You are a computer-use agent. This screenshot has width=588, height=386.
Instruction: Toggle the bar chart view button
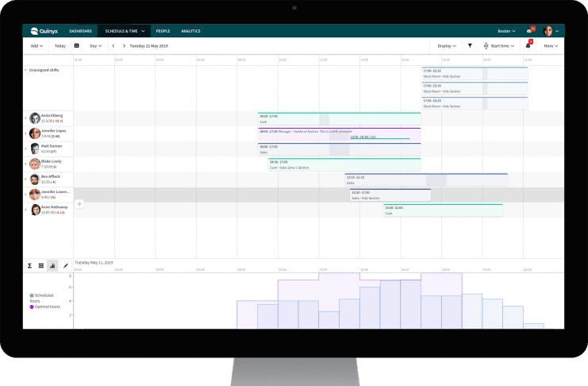tap(53, 265)
